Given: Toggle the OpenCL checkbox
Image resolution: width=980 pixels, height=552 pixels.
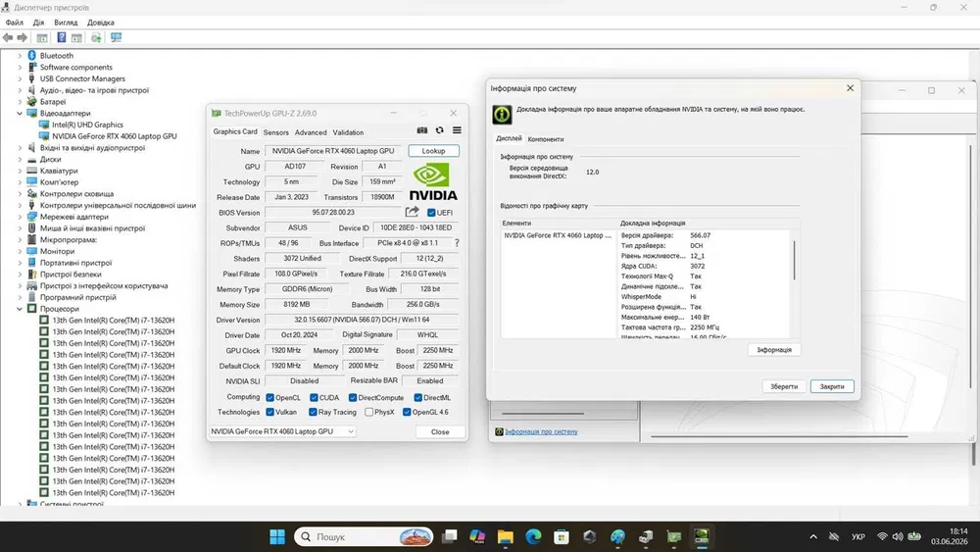Looking at the screenshot, I should click(270, 398).
